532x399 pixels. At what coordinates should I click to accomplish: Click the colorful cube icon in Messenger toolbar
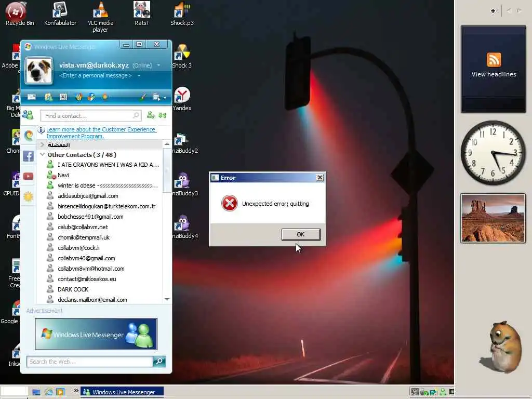[x=91, y=97]
